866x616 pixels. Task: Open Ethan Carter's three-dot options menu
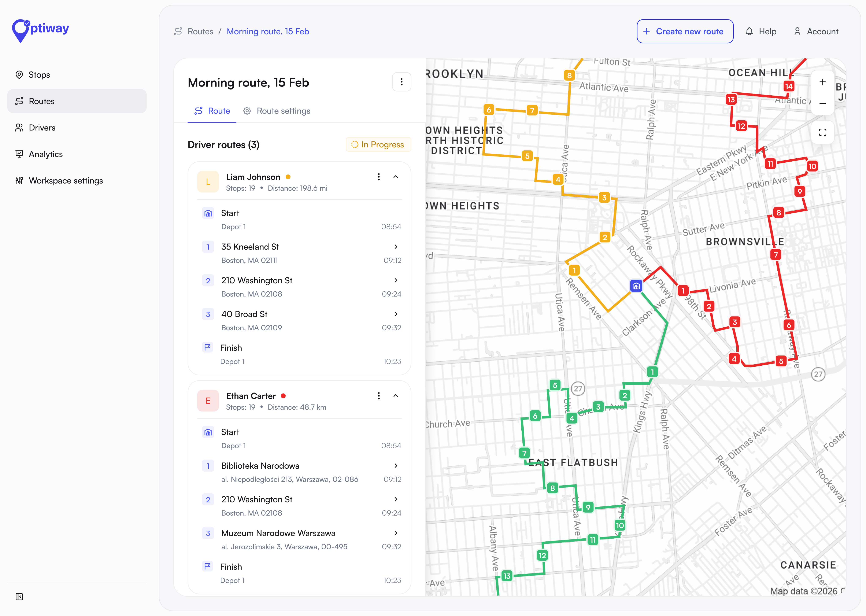point(378,396)
